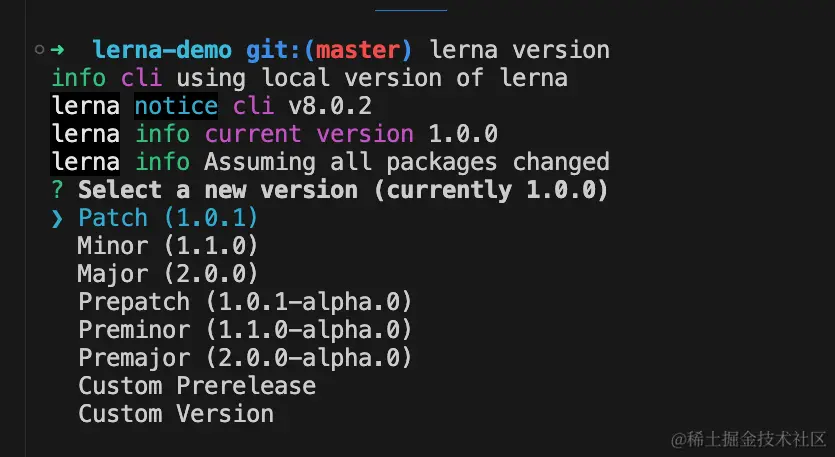Click the red master branch name
The image size is (835, 457).
click(x=358, y=50)
